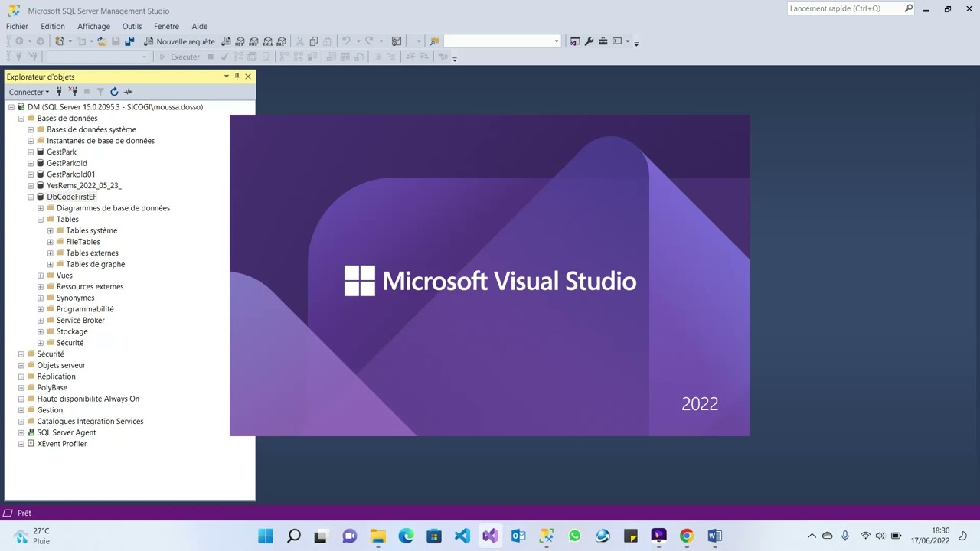Open Activity Monitor from Object Explorer toolbar

click(x=128, y=92)
